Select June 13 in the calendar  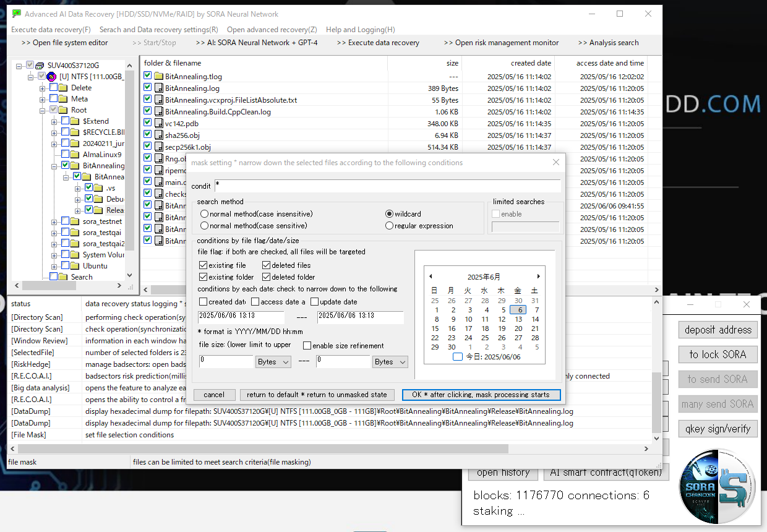click(518, 319)
